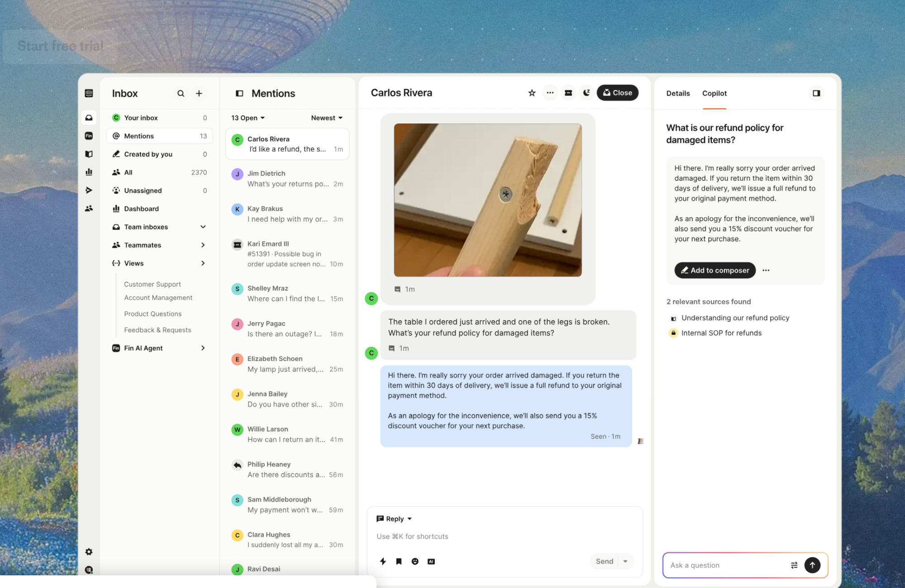
Task: Expand Team inboxes section
Action: [x=203, y=227]
